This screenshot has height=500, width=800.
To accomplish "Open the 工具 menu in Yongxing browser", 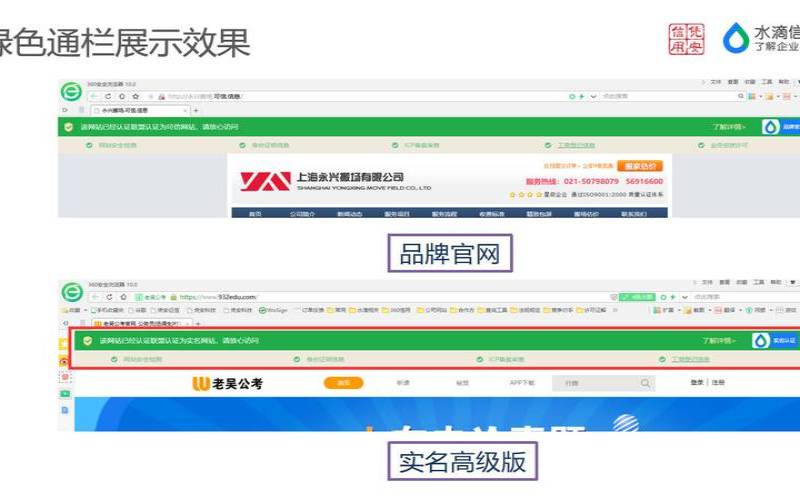I will click(767, 82).
